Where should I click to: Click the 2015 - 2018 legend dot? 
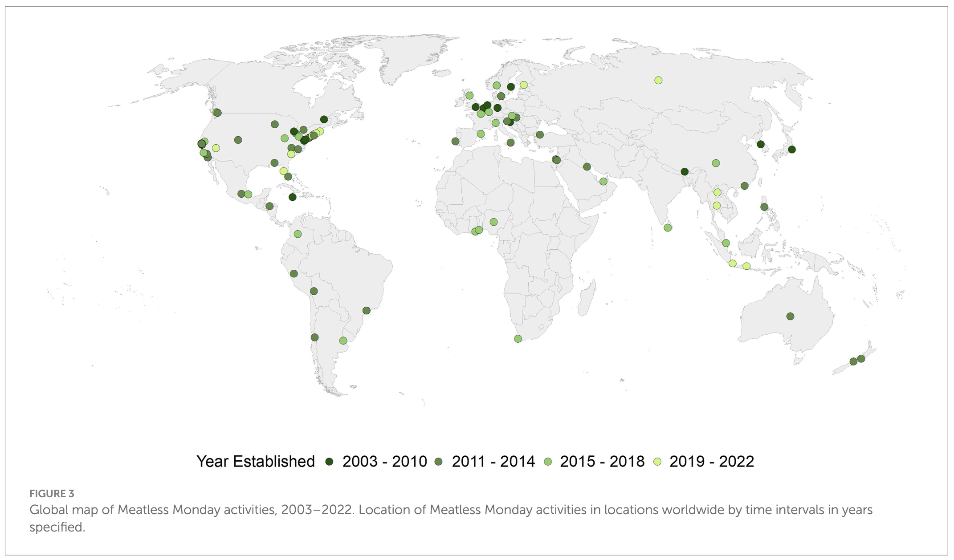click(x=548, y=462)
